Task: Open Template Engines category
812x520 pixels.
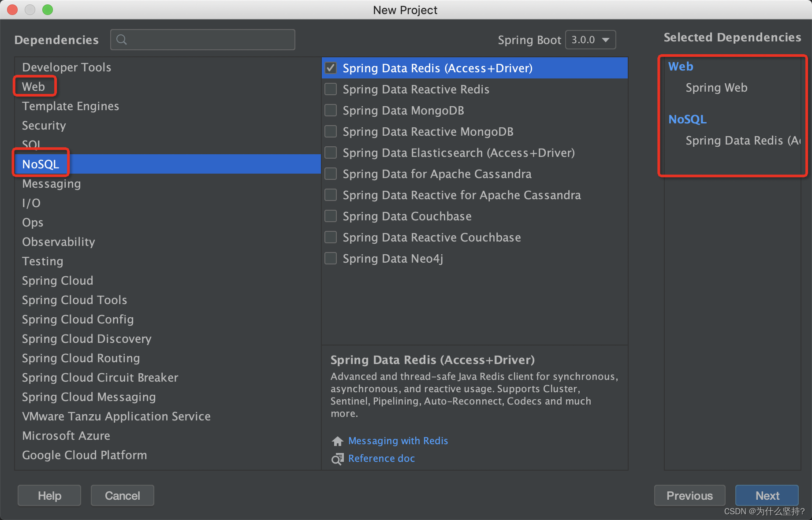Action: pyautogui.click(x=168, y=106)
